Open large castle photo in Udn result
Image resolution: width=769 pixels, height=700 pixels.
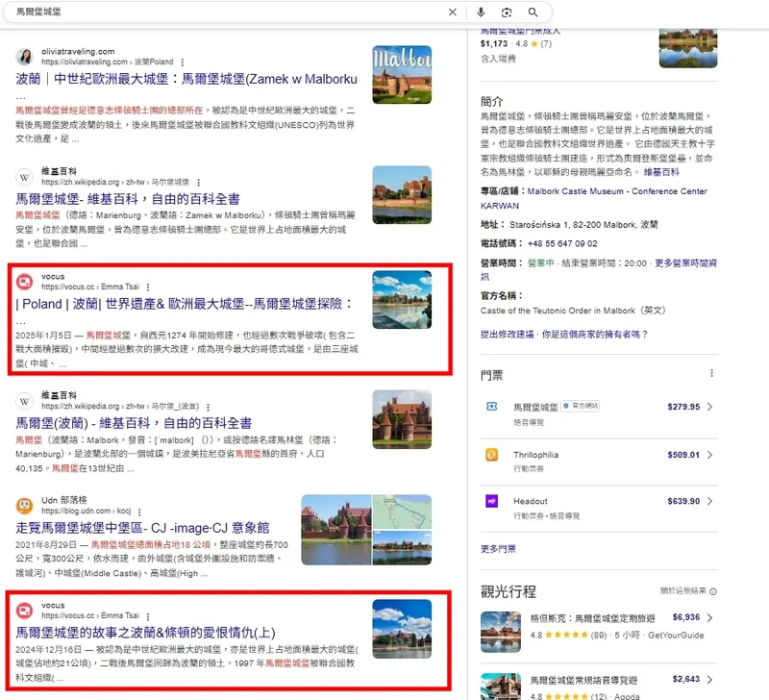[335, 530]
